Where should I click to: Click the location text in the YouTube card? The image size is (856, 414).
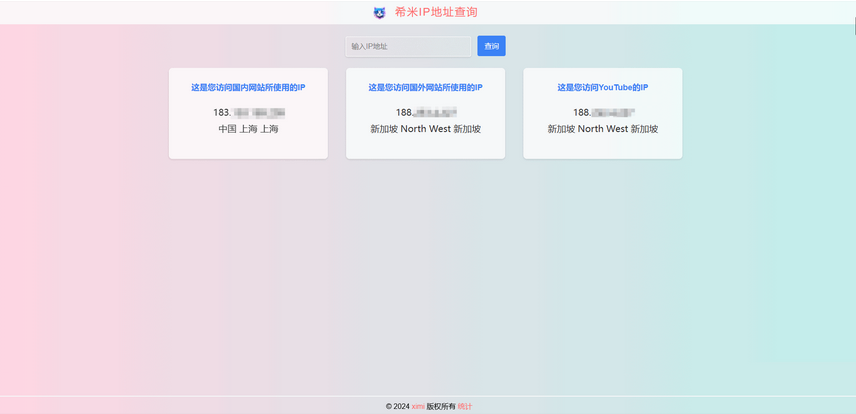point(603,129)
